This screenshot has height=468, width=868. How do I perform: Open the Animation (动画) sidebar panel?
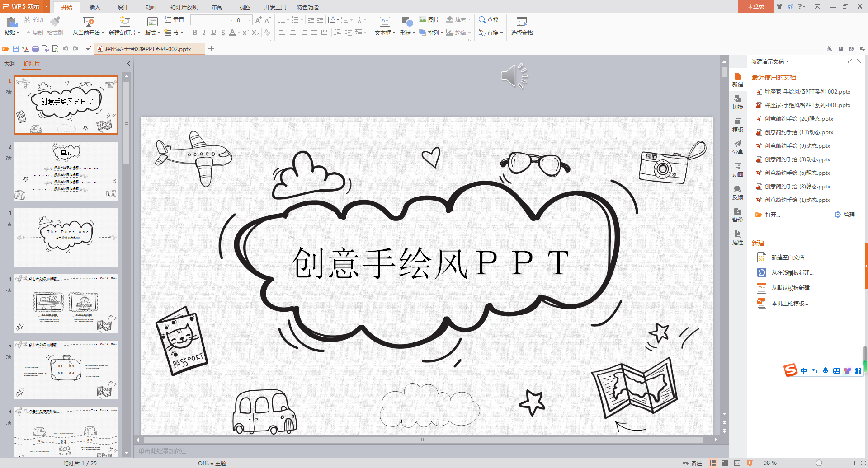tap(738, 170)
